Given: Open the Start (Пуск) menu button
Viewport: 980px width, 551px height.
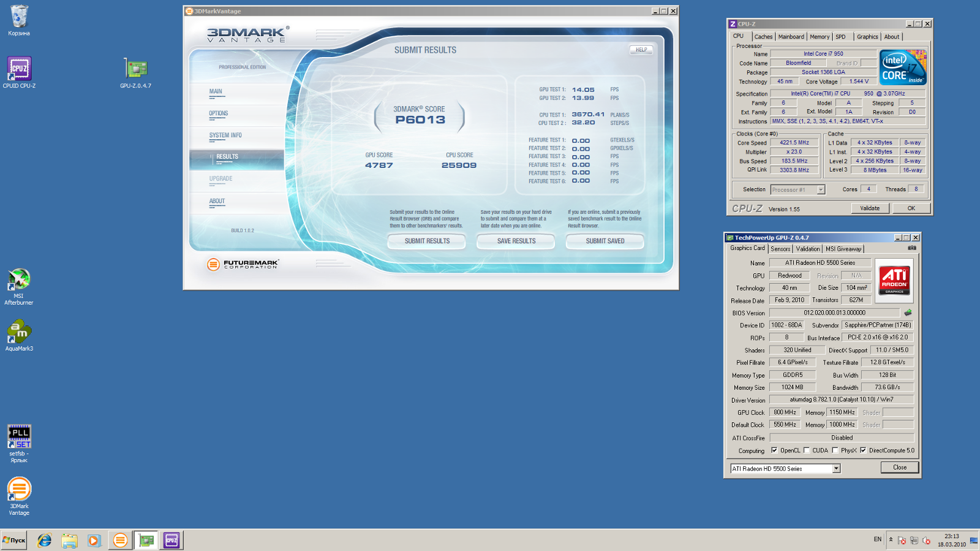Looking at the screenshot, I should pyautogui.click(x=14, y=540).
